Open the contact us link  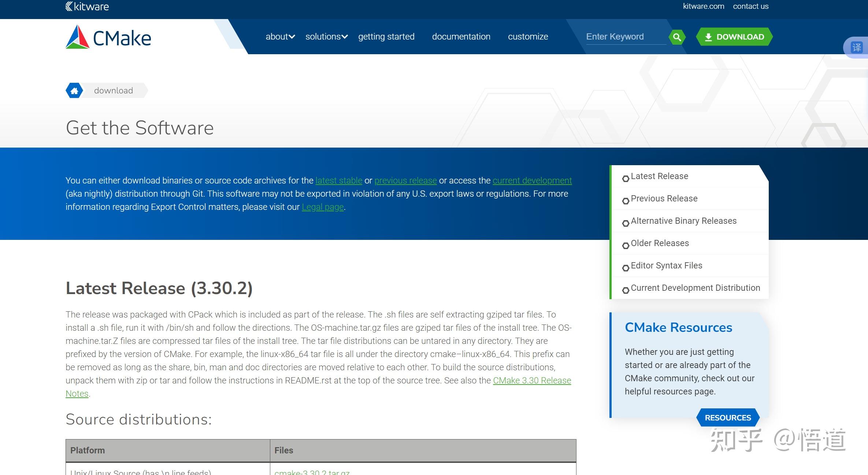click(x=750, y=6)
